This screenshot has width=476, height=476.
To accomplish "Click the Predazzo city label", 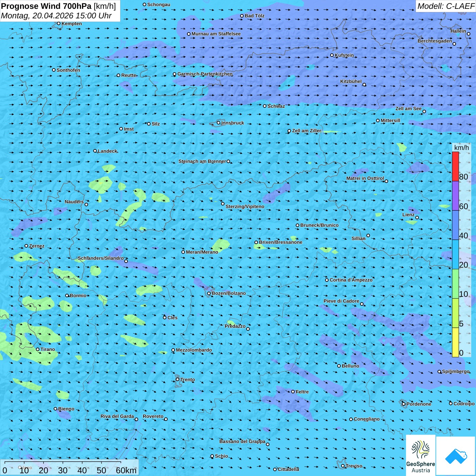I will coord(235,326).
